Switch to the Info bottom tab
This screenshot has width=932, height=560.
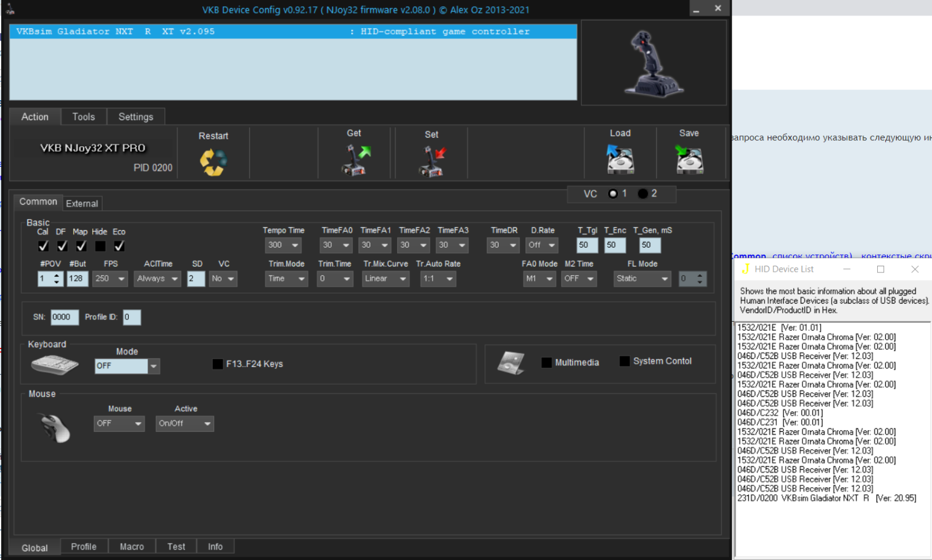215,546
